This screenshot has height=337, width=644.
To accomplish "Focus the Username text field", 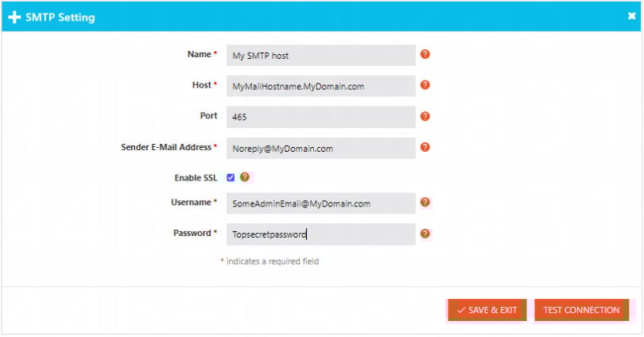I will pyautogui.click(x=320, y=203).
